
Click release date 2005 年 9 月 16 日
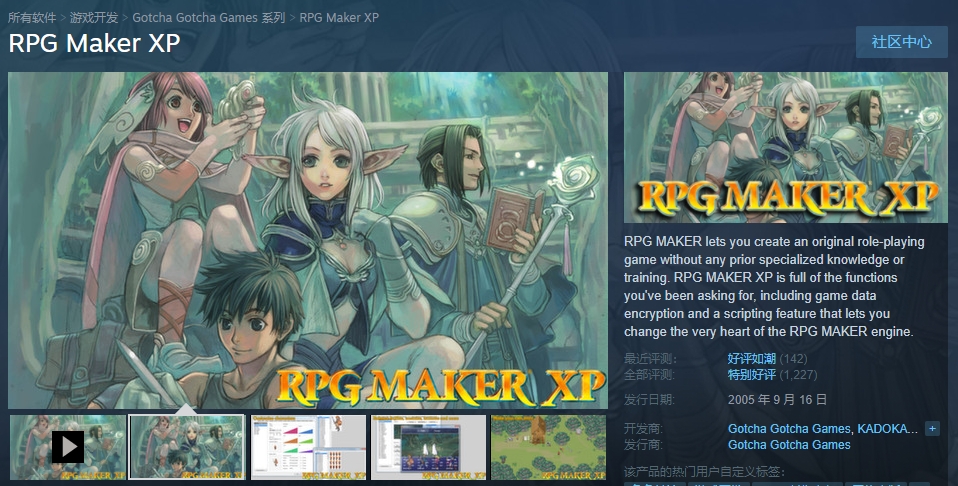(777, 400)
